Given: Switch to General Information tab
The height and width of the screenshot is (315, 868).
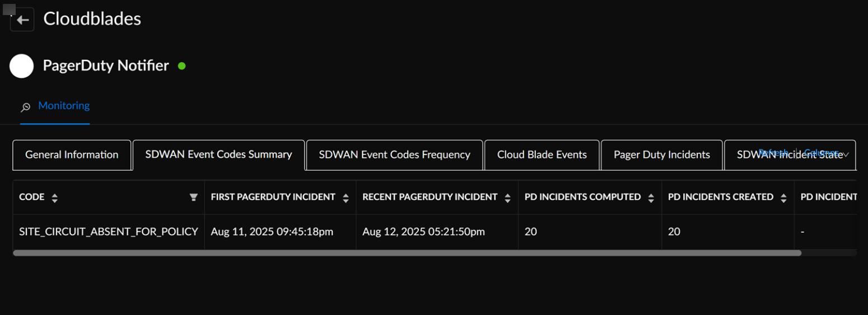Looking at the screenshot, I should [72, 155].
